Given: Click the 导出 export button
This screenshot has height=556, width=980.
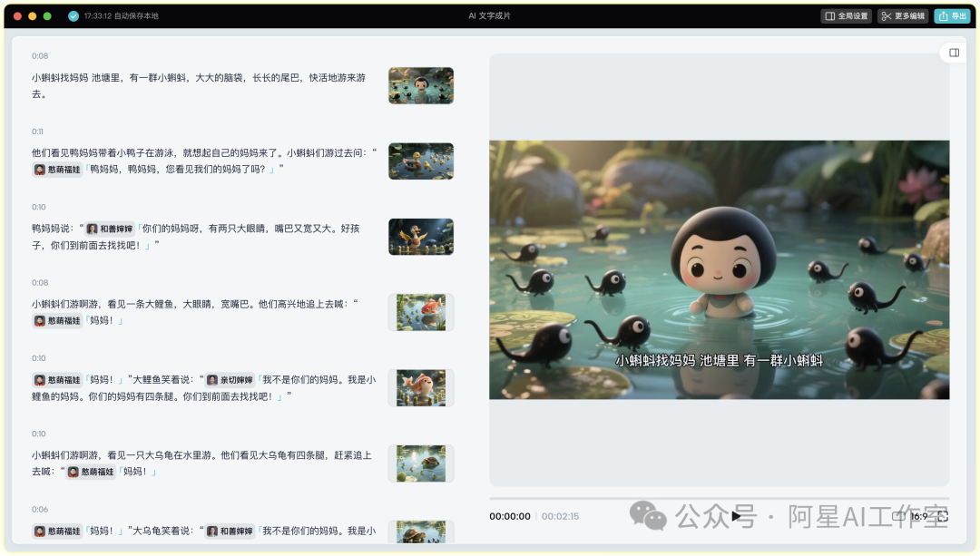Looking at the screenshot, I should point(952,16).
